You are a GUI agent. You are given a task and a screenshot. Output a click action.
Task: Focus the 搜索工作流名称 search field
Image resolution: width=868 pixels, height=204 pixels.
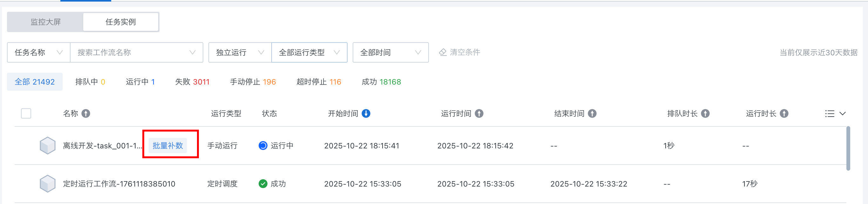(132, 53)
